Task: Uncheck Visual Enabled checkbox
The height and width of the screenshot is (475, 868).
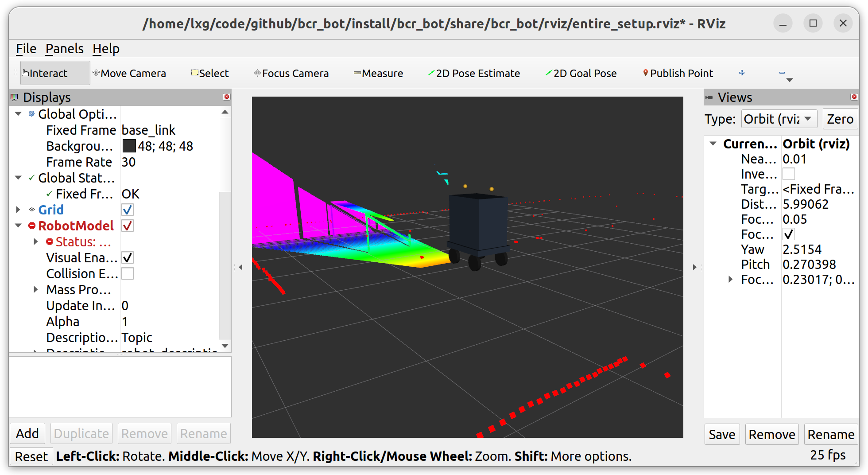Action: tap(128, 257)
